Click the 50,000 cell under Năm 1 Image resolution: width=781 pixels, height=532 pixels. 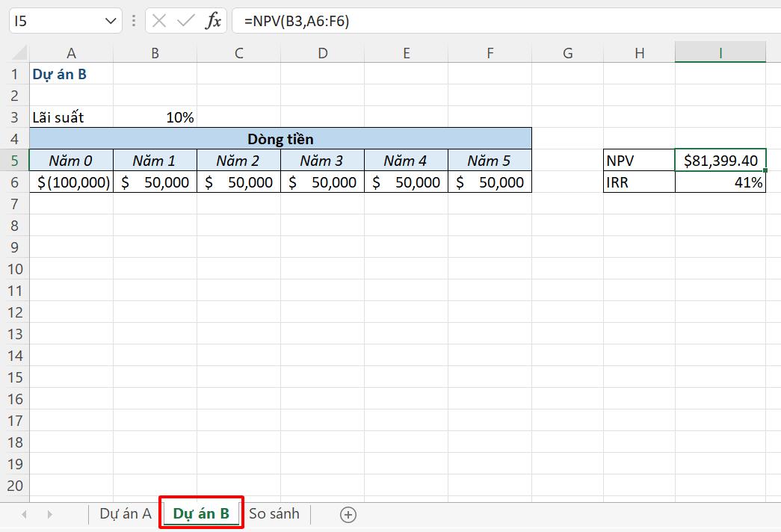click(155, 182)
